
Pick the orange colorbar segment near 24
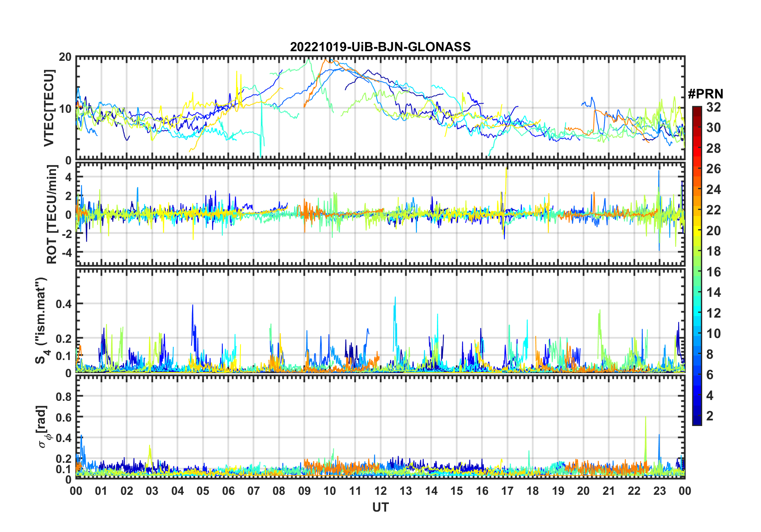[x=697, y=190]
